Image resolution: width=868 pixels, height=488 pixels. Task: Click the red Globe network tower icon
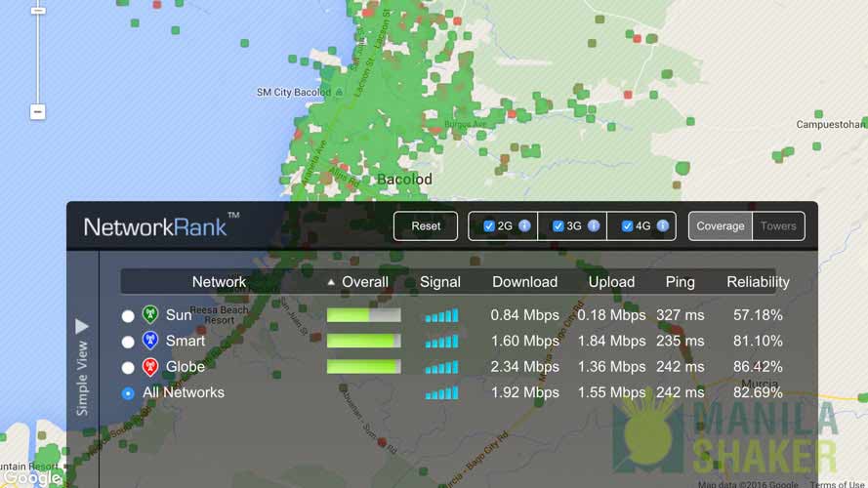point(150,366)
